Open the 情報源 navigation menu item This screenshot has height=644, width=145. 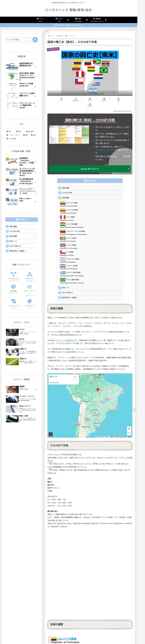(x=97, y=20)
